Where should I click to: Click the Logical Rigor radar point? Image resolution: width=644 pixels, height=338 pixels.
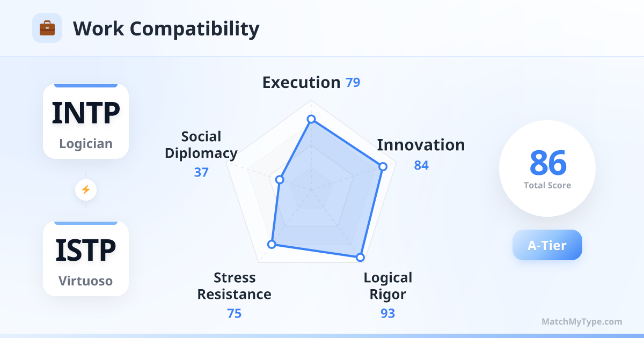(x=360, y=258)
